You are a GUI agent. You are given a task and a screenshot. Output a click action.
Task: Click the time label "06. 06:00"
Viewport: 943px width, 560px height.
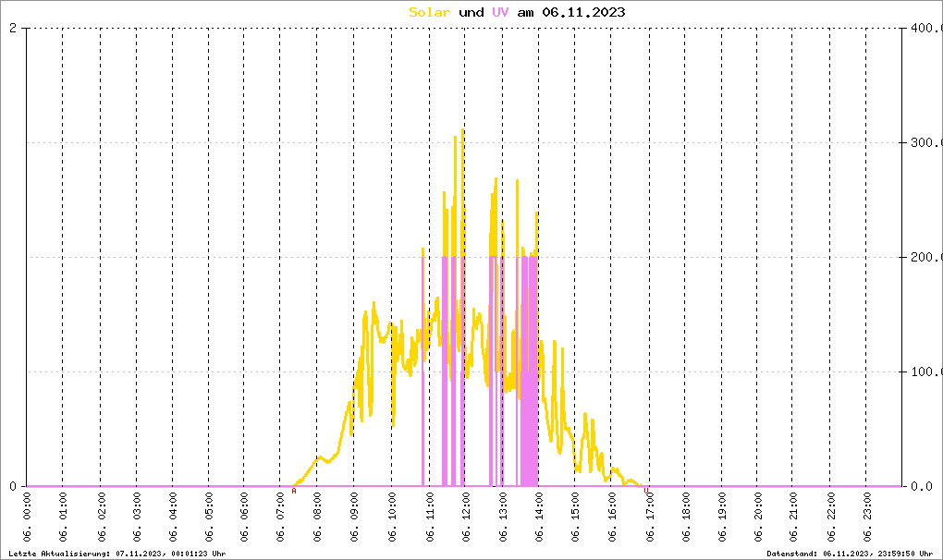243,517
